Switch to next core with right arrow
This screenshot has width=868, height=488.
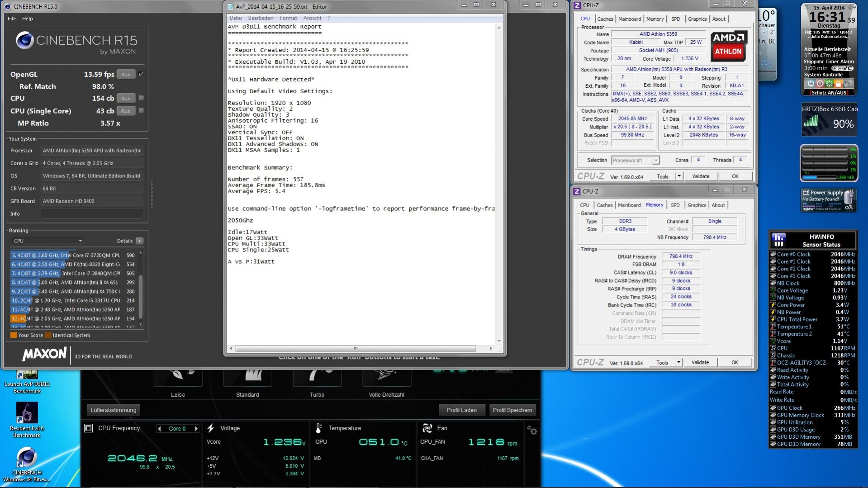click(x=196, y=429)
